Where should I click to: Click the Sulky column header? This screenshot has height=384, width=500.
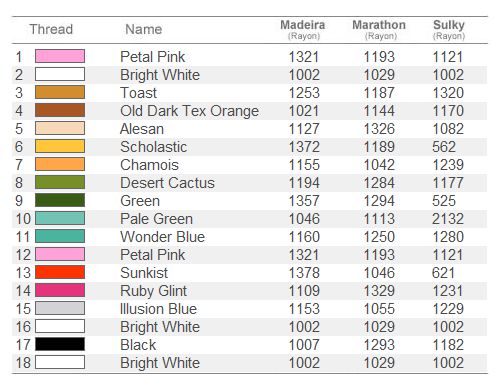[449, 30]
